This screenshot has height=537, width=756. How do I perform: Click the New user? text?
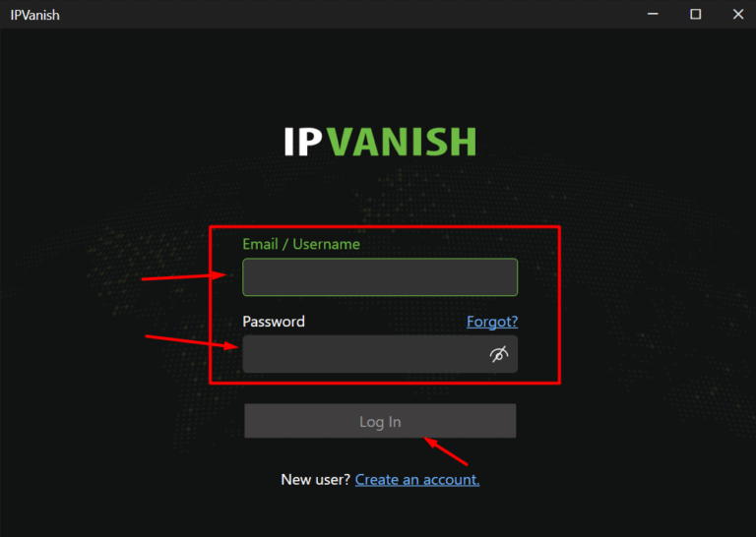tap(315, 480)
